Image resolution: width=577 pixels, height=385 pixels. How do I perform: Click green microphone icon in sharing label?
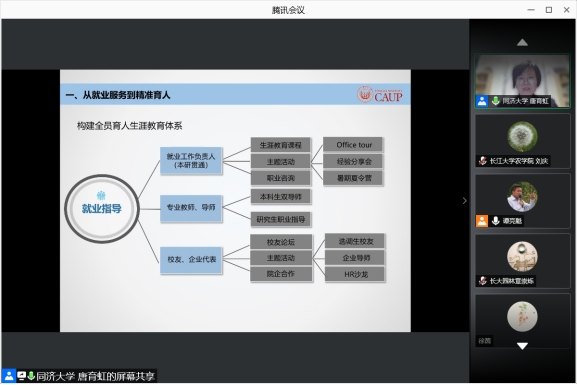pos(31,376)
